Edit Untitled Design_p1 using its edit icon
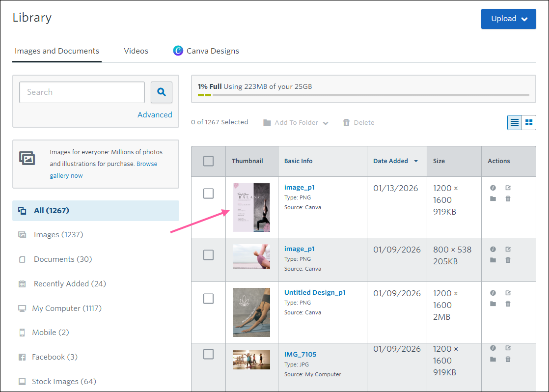Image resolution: width=549 pixels, height=392 pixels. pyautogui.click(x=508, y=293)
